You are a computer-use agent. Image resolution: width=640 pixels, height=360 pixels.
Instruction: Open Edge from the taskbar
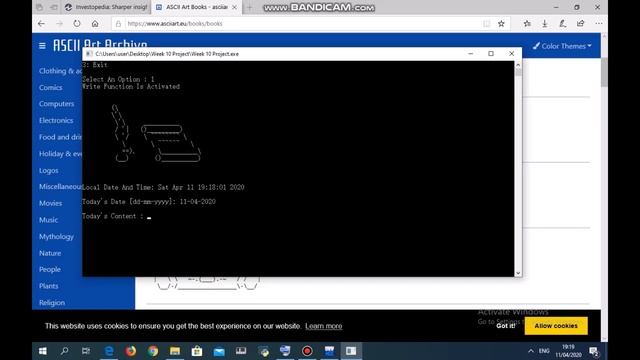[x=109, y=351]
